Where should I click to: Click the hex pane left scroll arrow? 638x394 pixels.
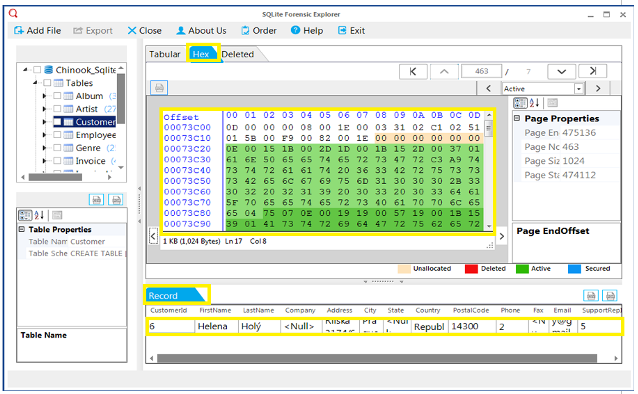click(x=153, y=236)
